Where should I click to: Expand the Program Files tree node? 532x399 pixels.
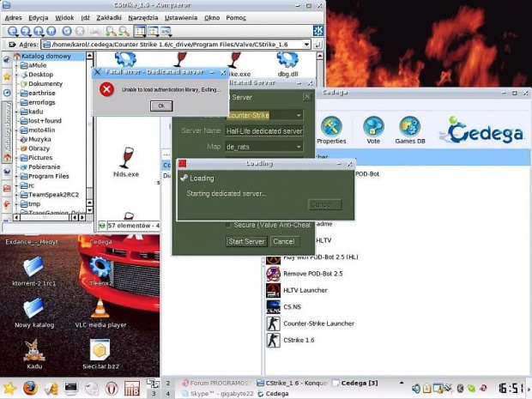click(16, 177)
